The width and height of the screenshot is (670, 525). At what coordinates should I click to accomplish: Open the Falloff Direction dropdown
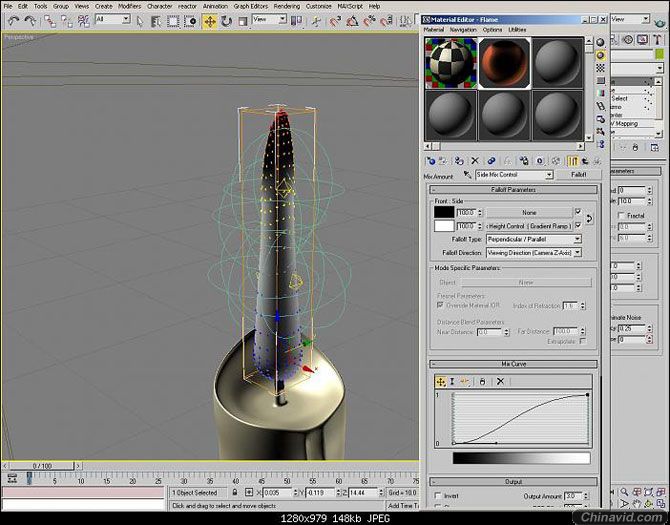click(534, 253)
